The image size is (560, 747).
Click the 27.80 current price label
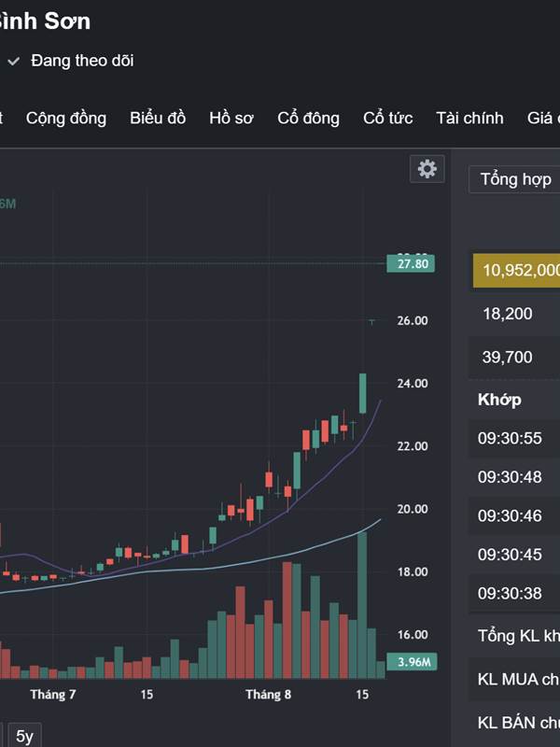(411, 263)
